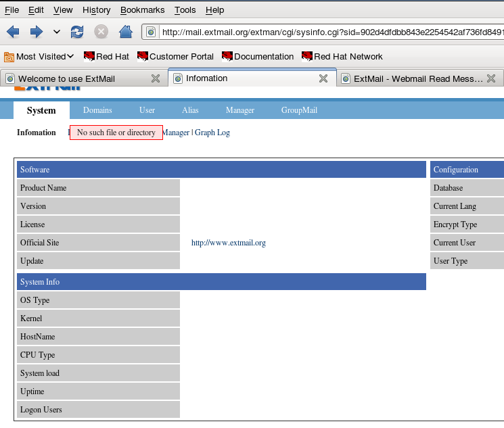Open the View menu
Screen dimensions: 504x428
tap(63, 10)
